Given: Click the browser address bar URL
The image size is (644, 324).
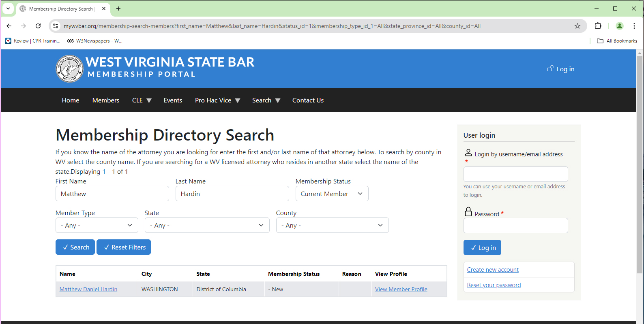Looking at the screenshot, I should tap(272, 26).
